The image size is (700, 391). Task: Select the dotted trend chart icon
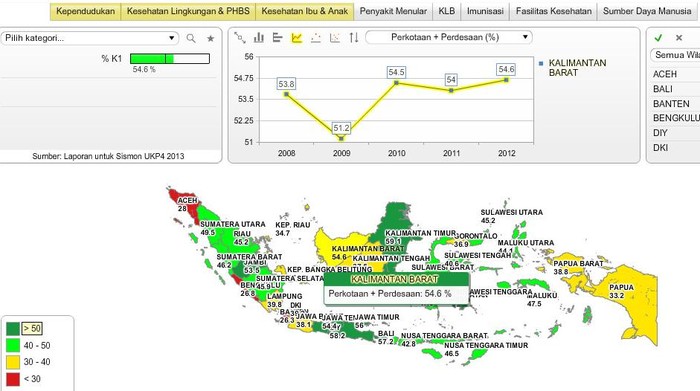[x=316, y=38]
